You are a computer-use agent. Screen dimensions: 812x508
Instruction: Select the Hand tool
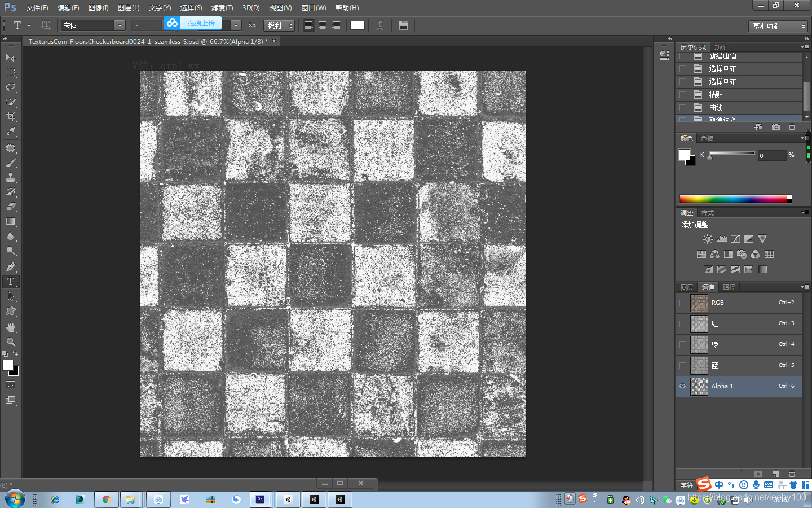[x=11, y=327]
